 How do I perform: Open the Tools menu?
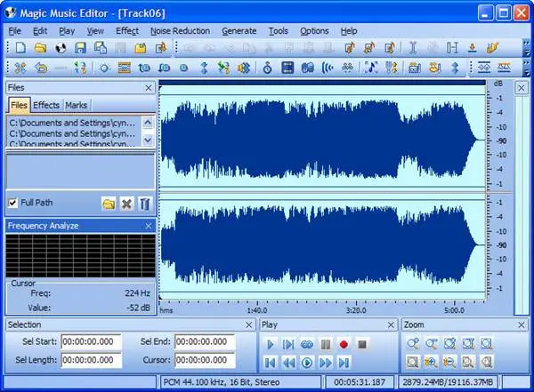[x=279, y=31]
